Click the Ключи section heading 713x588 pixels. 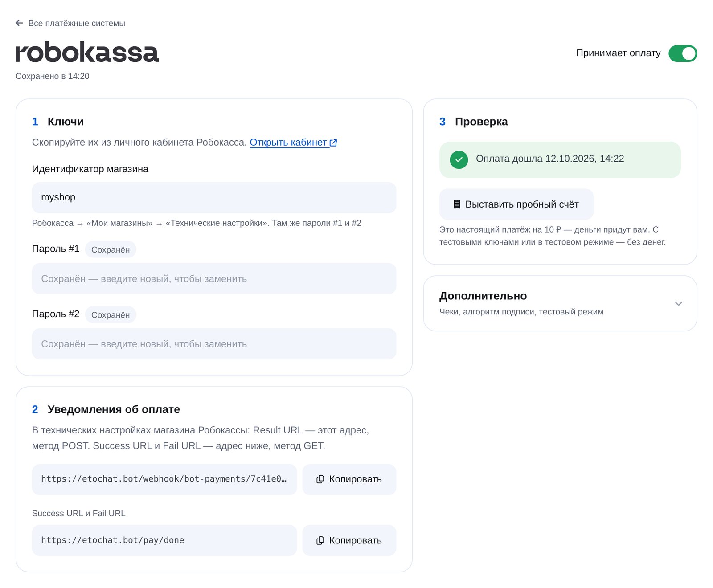pos(66,122)
